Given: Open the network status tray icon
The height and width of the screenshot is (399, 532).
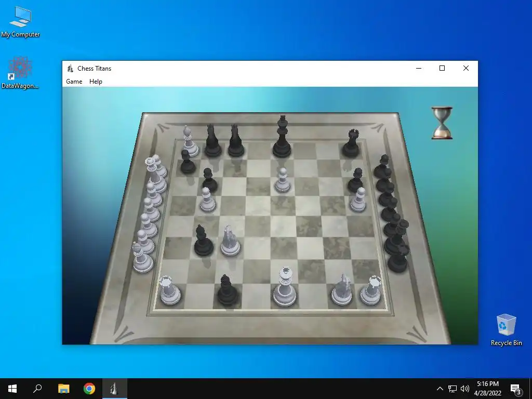Looking at the screenshot, I should point(453,389).
